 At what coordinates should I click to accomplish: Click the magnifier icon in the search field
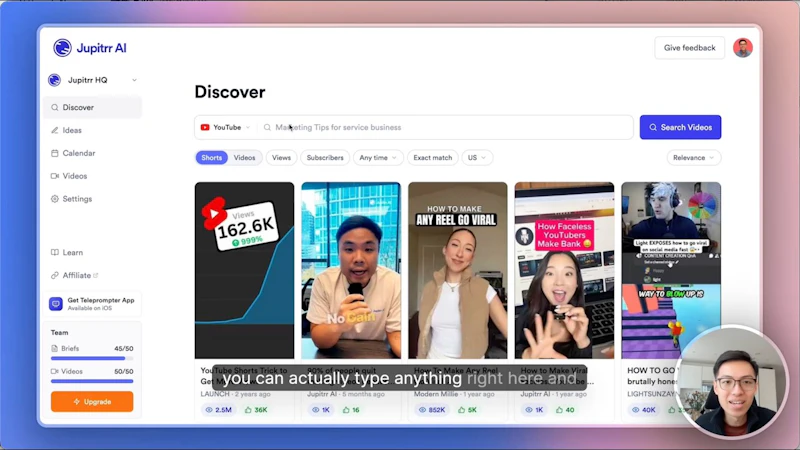tap(267, 128)
